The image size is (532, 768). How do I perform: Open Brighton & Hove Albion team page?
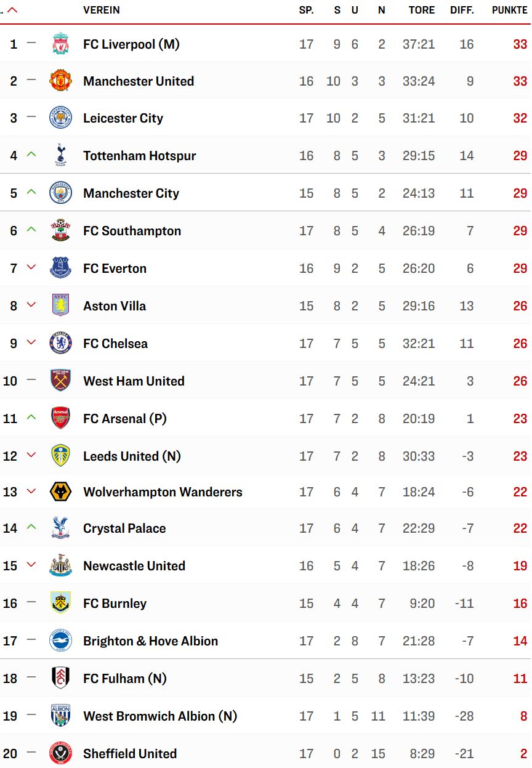pyautogui.click(x=151, y=641)
